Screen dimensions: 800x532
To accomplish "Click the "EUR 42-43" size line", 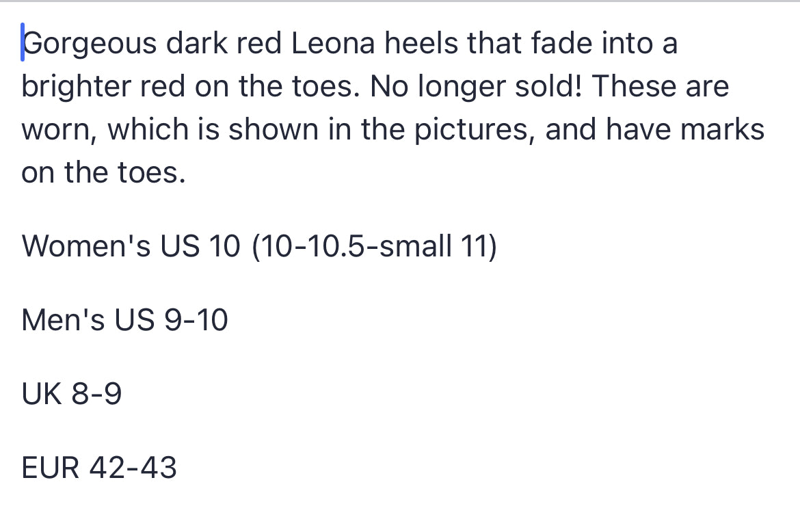I will [x=99, y=468].
